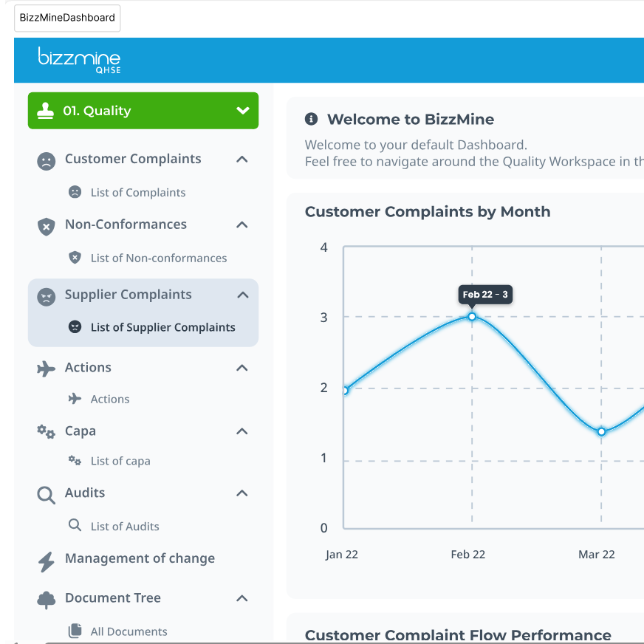Click the magnifier icon beside Audits
Image resolution: width=644 pixels, height=644 pixels.
46,494
